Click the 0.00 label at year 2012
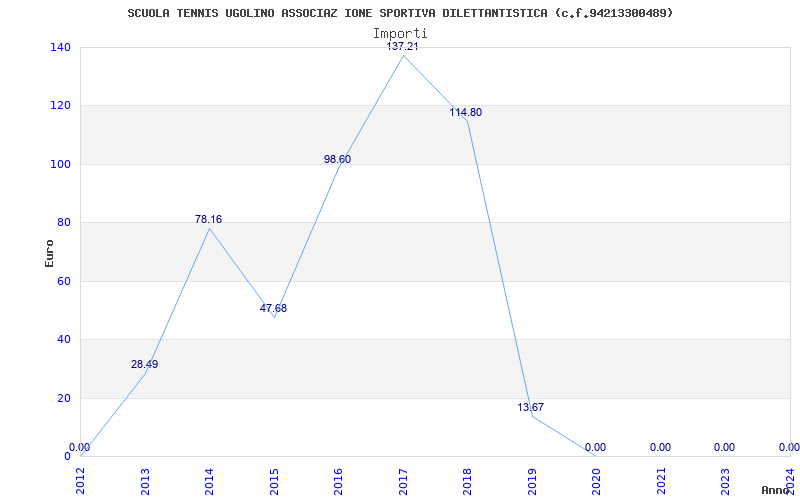 80,447
